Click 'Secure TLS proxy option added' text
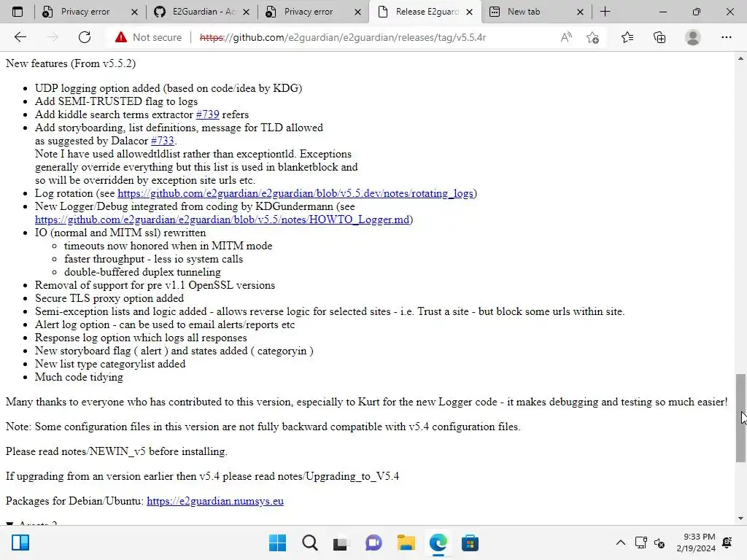Screen dimensions: 747x560 tap(109, 298)
